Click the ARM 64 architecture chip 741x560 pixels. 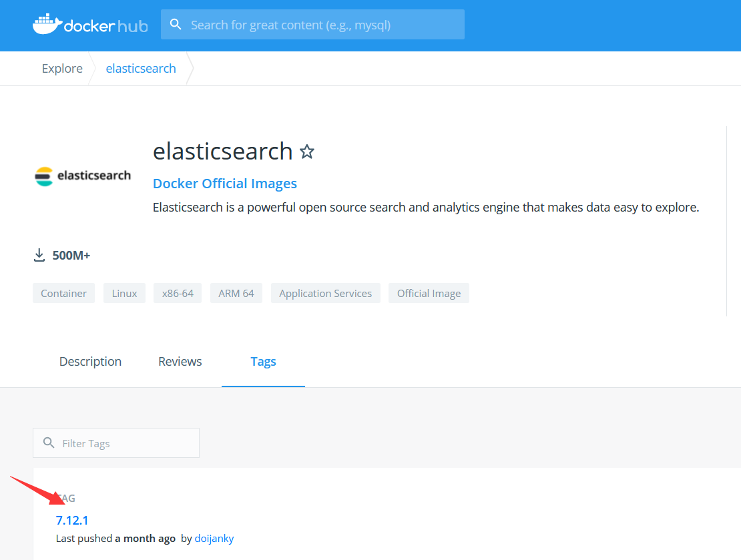(x=236, y=293)
